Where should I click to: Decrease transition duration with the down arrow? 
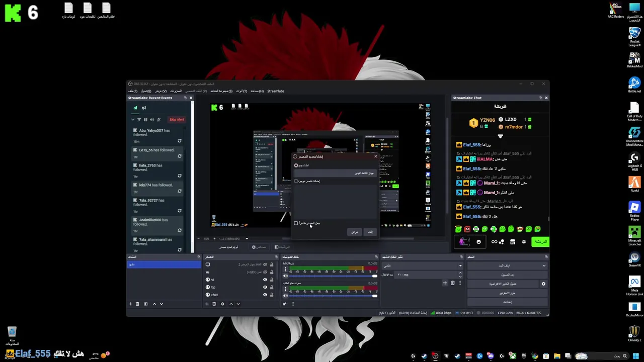[x=460, y=277]
